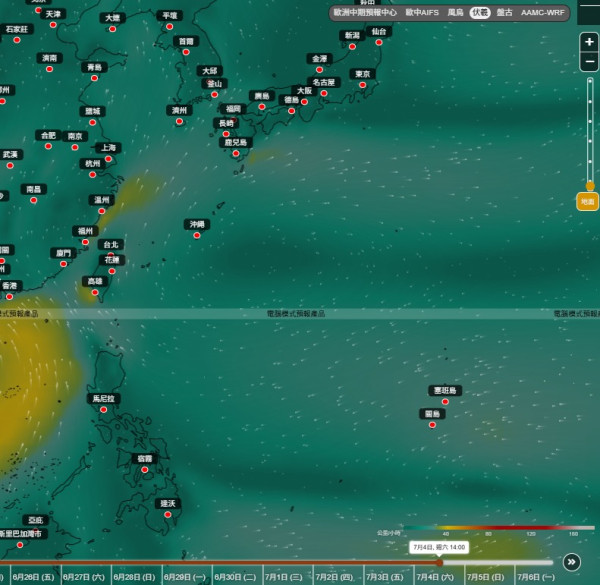Click the 亞庇 city label

point(36,520)
